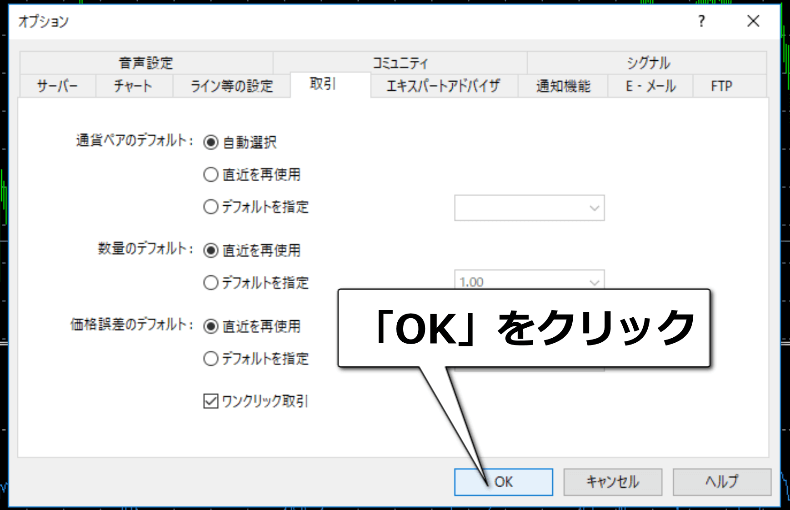The width and height of the screenshot is (790, 510).
Task: Switch to the E-メール tab
Action: tap(650, 86)
